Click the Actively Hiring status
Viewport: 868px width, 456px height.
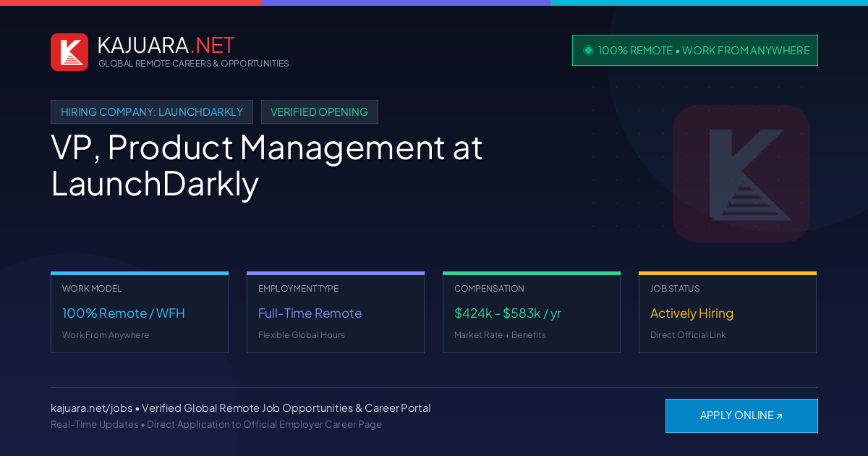[692, 313]
